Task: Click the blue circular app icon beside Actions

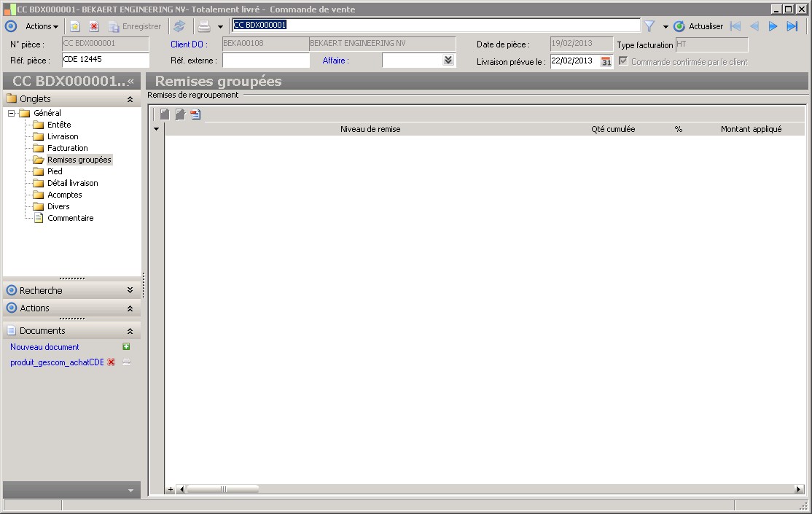Action: [11, 26]
